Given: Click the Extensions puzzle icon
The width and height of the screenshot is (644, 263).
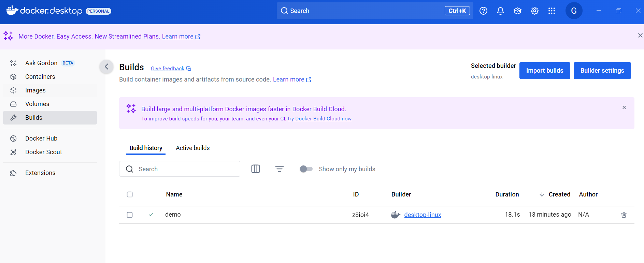Looking at the screenshot, I should (13, 173).
